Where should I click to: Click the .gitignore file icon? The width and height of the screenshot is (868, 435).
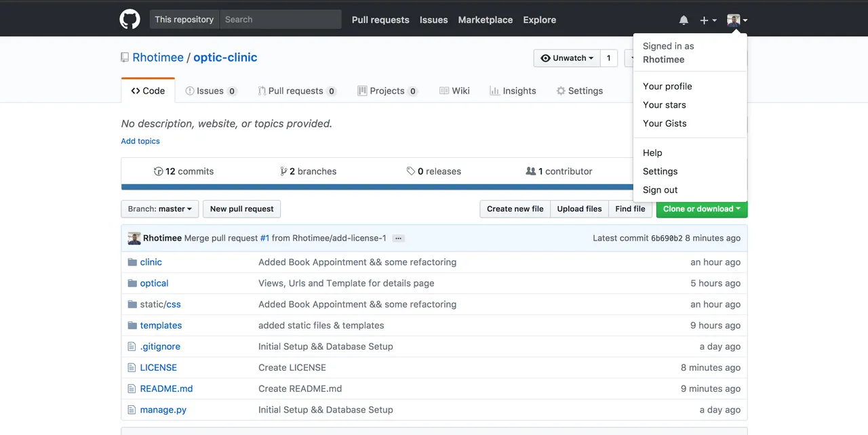tap(132, 346)
